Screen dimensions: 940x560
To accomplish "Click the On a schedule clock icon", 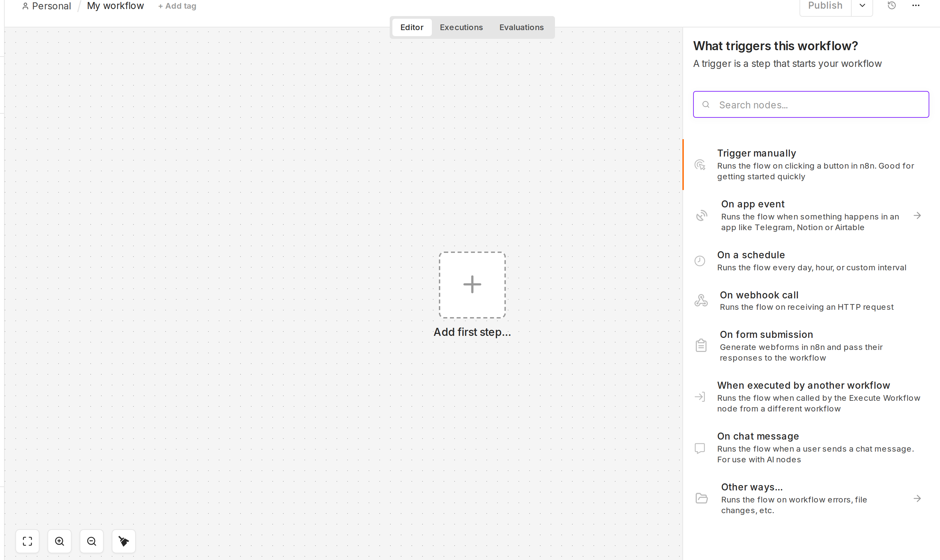I will 700,261.
